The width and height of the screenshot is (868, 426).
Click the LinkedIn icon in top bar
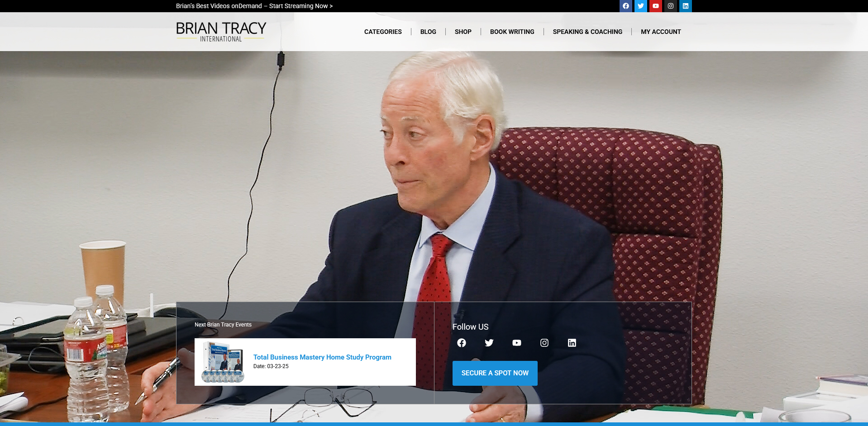point(685,6)
